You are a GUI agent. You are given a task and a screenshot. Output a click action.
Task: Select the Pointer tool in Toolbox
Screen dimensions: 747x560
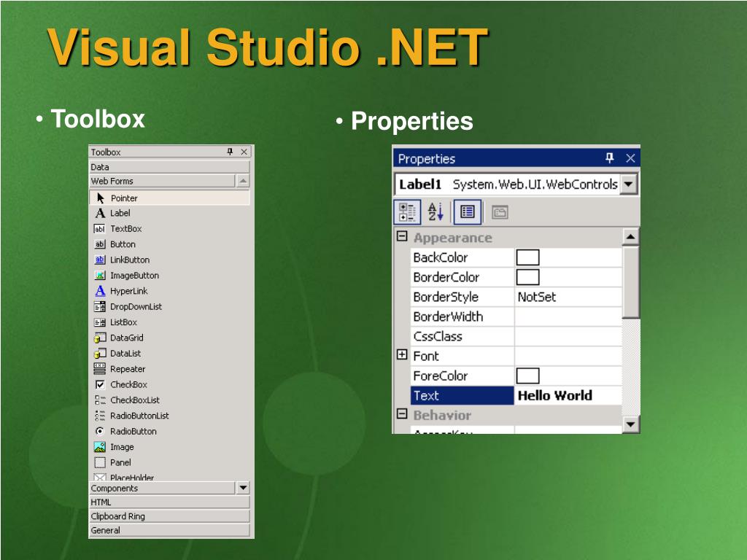coord(169,198)
